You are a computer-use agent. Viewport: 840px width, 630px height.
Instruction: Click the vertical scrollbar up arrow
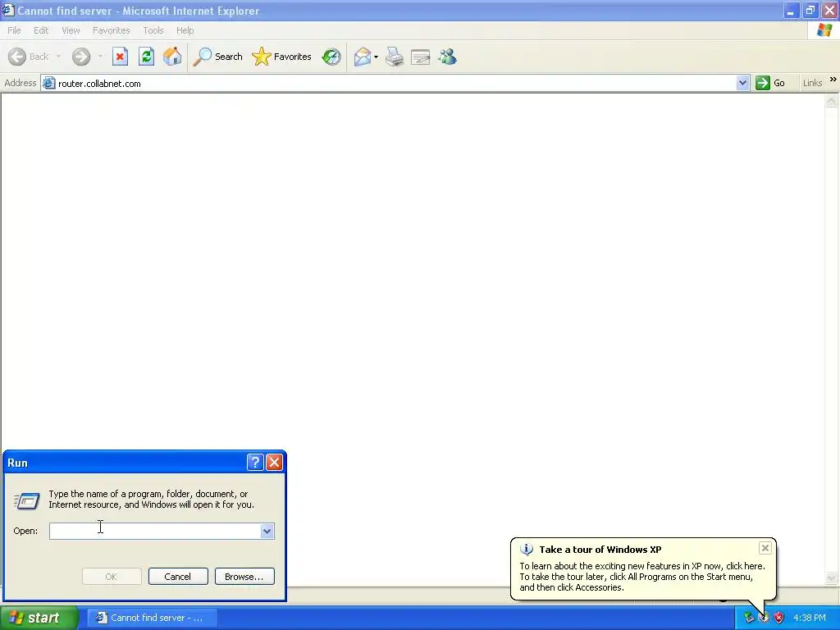(832, 101)
